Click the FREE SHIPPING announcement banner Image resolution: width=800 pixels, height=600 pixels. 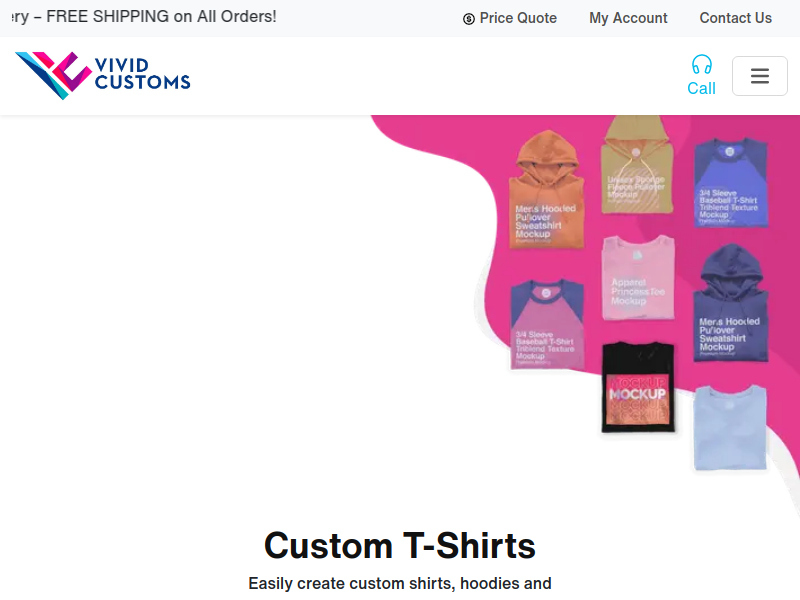144,17
